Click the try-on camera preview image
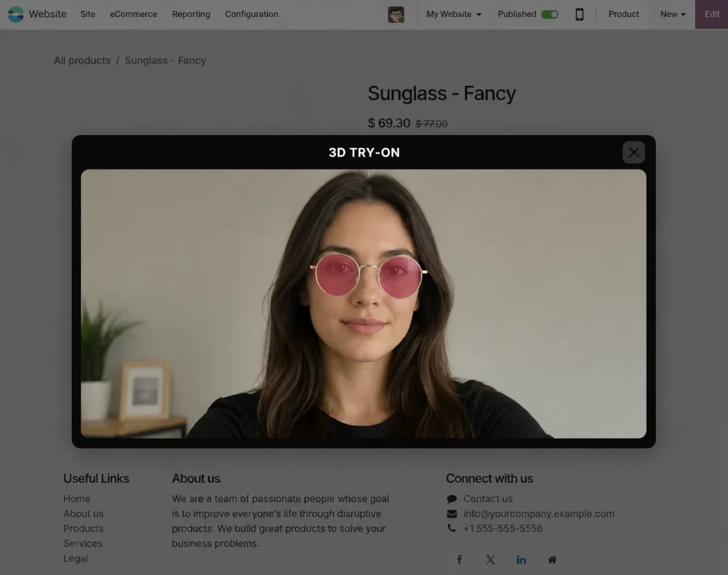 coord(363,304)
